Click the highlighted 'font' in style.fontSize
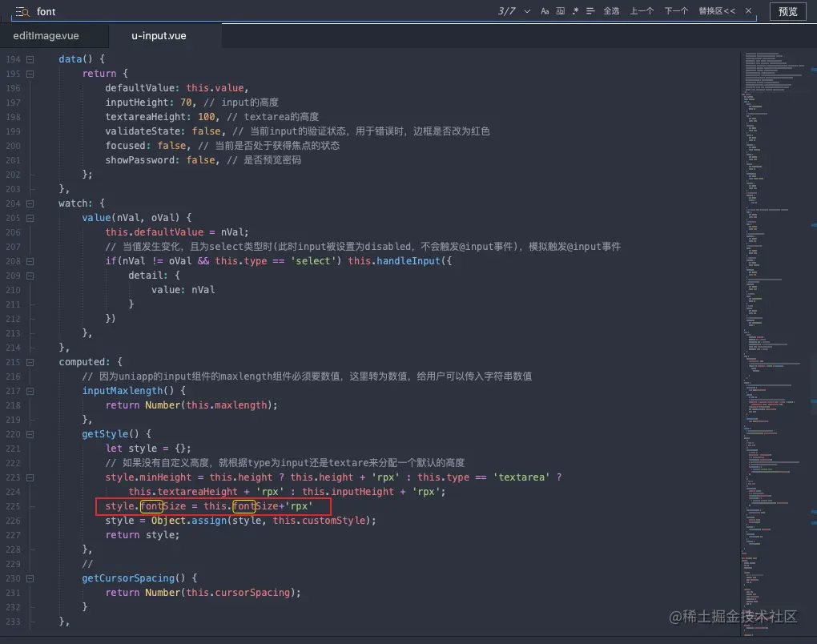The width and height of the screenshot is (817, 644). coord(151,506)
